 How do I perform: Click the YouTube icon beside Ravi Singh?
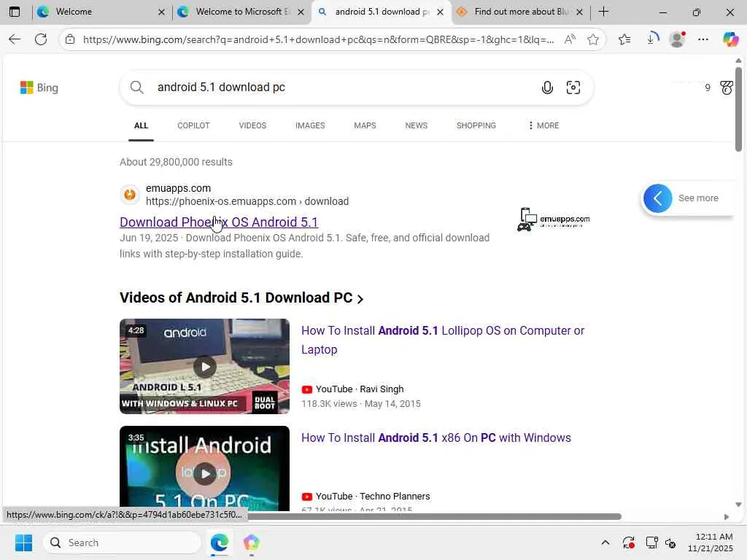[x=307, y=389]
